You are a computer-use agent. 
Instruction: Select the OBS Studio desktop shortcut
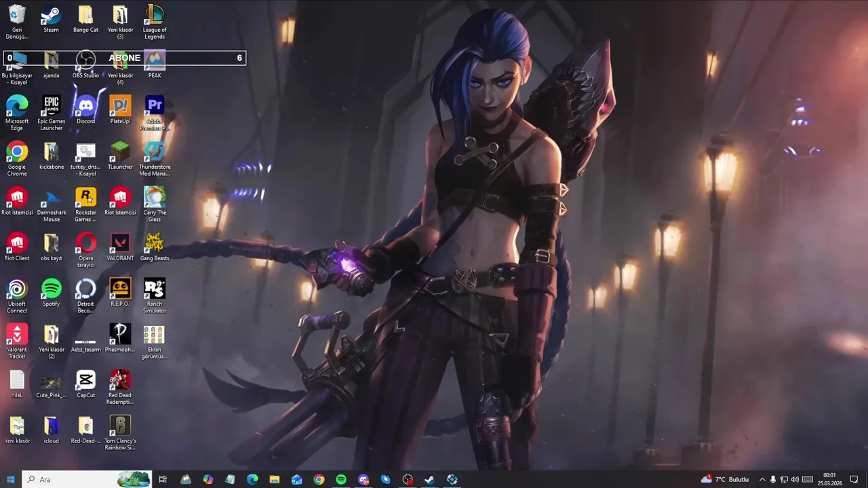(85, 66)
